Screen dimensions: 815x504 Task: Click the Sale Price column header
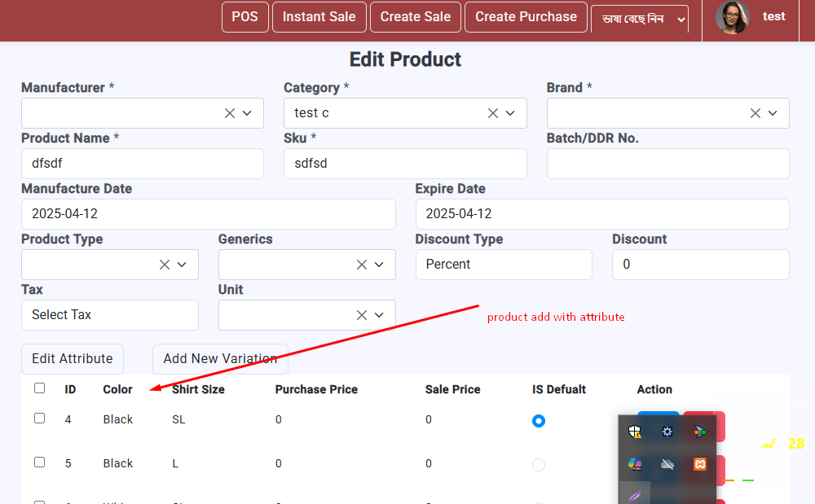coord(452,389)
